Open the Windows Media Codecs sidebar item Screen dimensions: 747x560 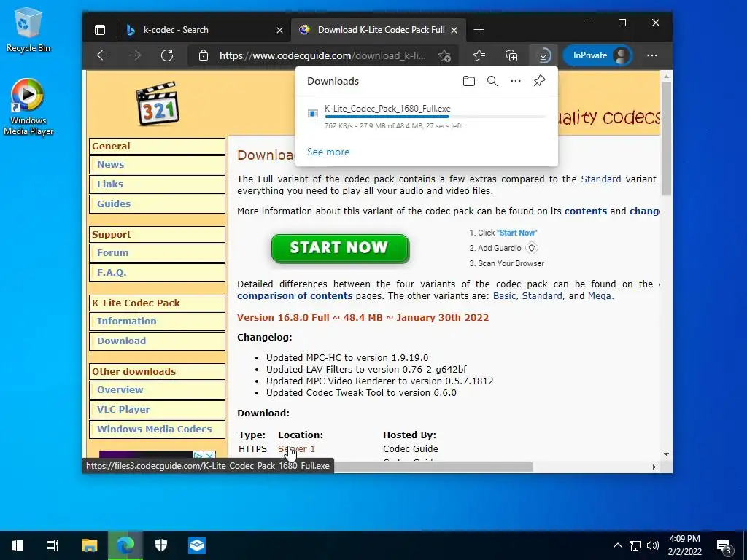[x=157, y=429]
